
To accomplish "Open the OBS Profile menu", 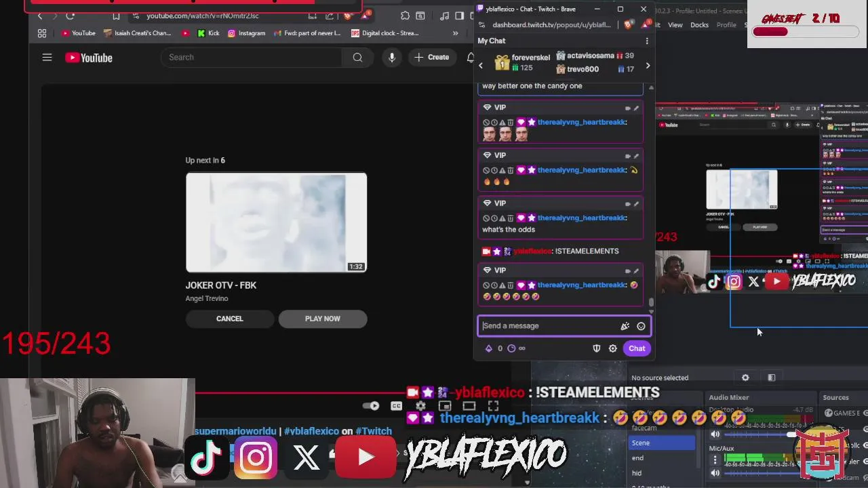I will tap(726, 25).
